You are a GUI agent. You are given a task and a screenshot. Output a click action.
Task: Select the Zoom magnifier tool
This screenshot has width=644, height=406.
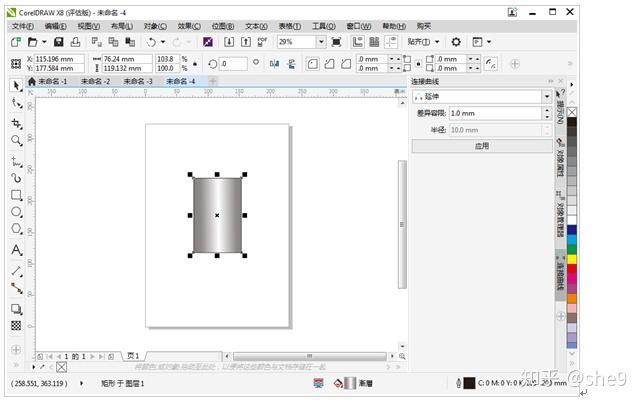(x=16, y=141)
